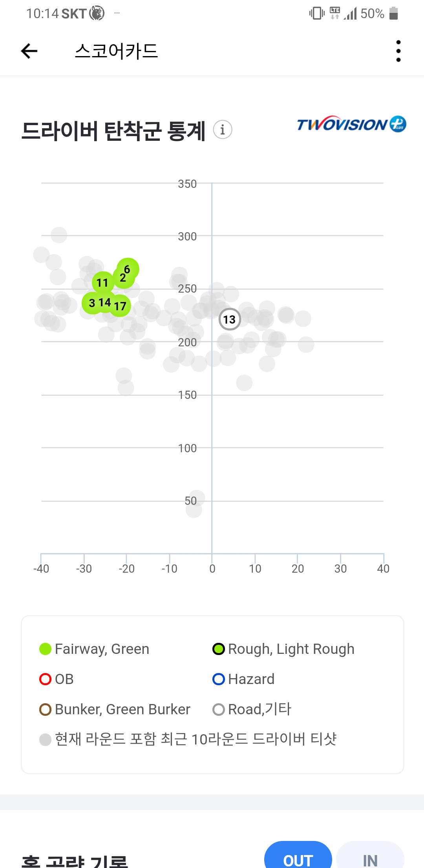The width and height of the screenshot is (424, 868).
Task: Tap the Fairway, Green legend swatch
Action: (46, 649)
